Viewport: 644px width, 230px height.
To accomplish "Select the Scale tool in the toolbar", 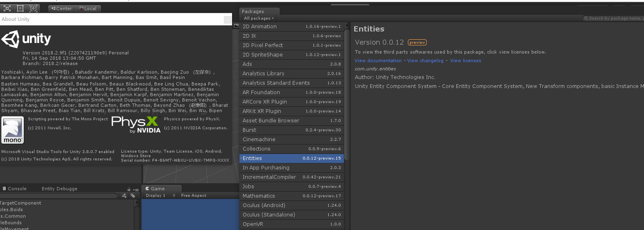I will point(7,8).
